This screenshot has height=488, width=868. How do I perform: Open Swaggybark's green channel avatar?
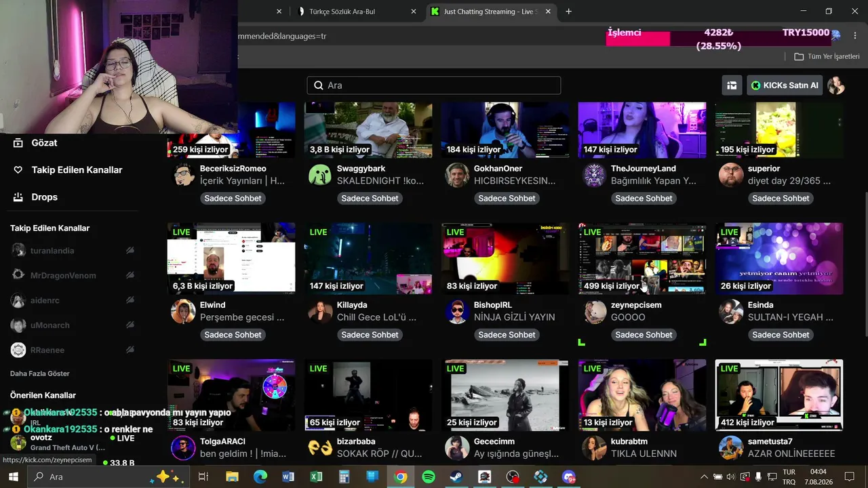(320, 175)
